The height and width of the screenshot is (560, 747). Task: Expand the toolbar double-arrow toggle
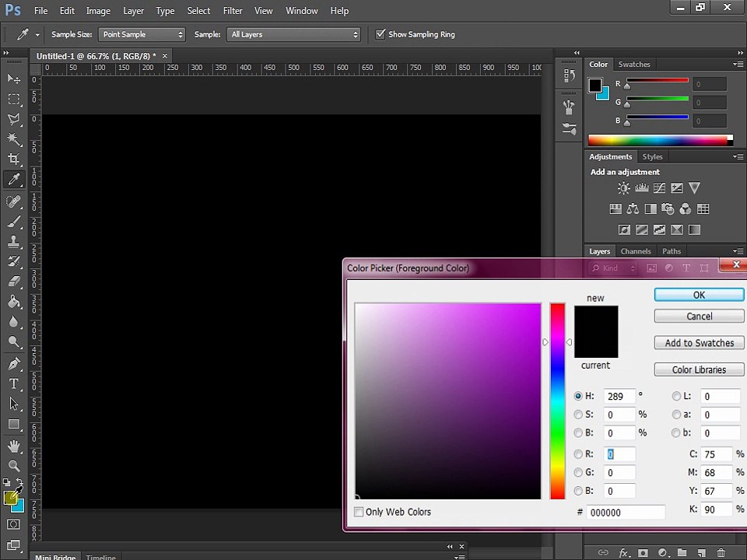(6, 53)
